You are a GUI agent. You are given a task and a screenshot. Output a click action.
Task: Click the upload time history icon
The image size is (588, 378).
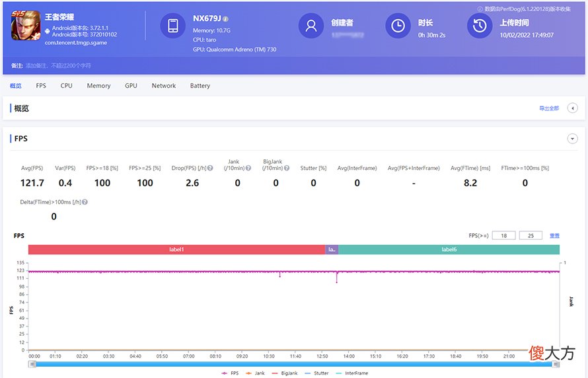[480, 26]
